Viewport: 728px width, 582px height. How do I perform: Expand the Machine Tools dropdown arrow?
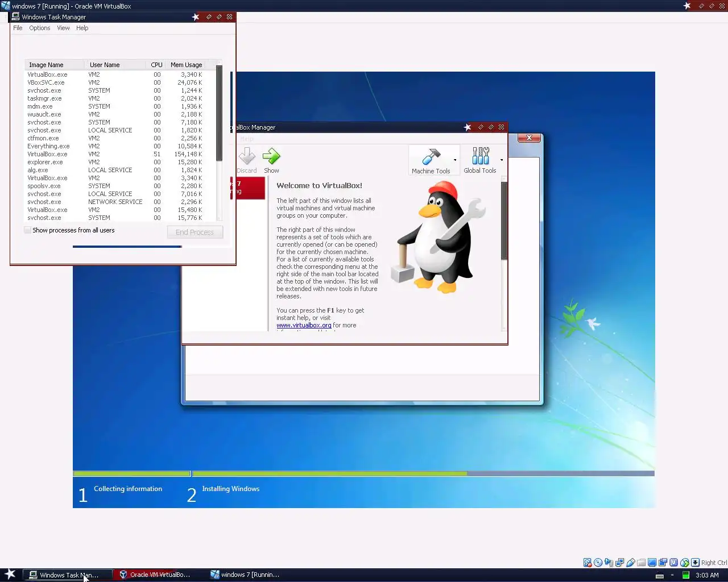[455, 160]
